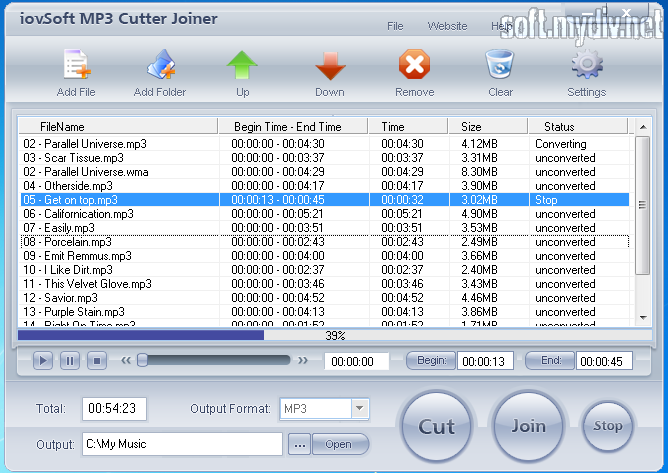Viewport: 668px width, 473px height.
Task: Click the Begin time field 00:00:13
Action: click(x=485, y=361)
